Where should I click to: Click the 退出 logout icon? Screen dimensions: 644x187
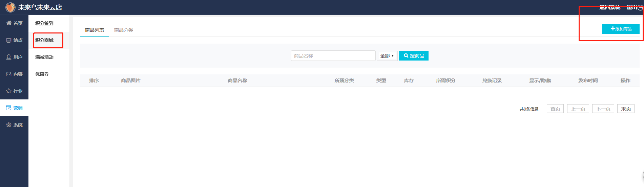click(x=640, y=7)
